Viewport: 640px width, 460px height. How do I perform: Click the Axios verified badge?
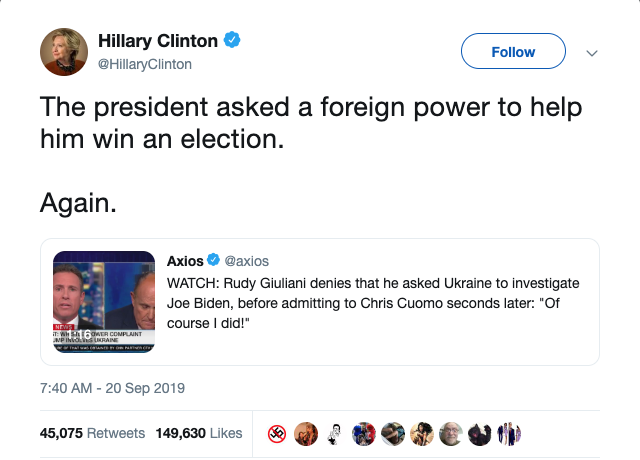213,261
